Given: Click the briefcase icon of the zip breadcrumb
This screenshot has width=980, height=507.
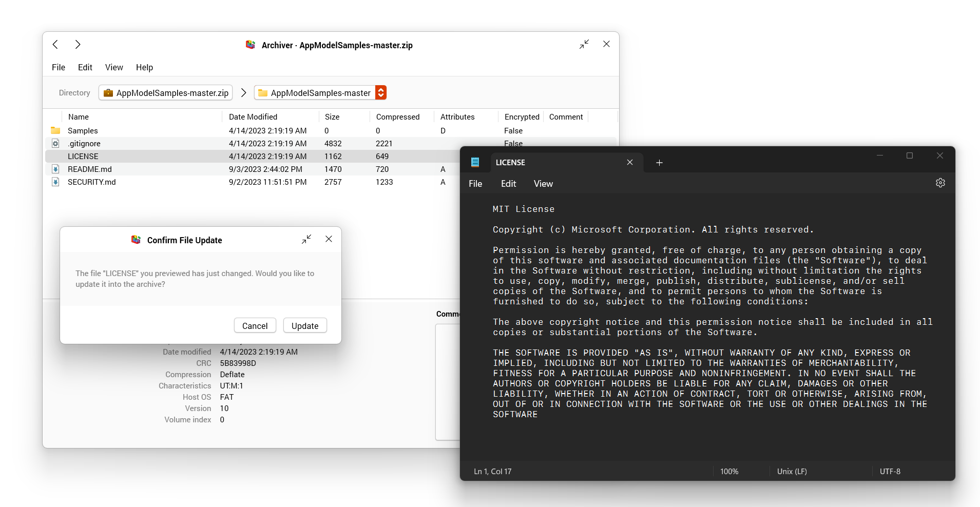Looking at the screenshot, I should (x=108, y=93).
